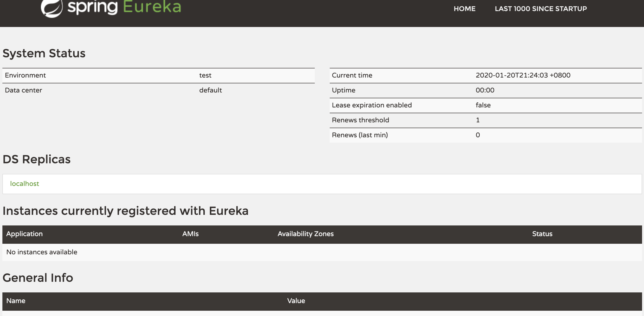Click the Availability Zones column header
The height and width of the screenshot is (316, 644).
(305, 234)
